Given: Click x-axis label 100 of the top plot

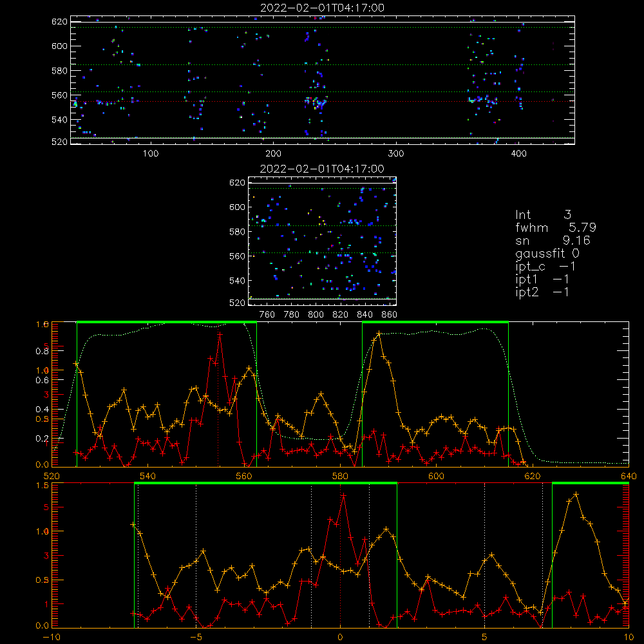Looking at the screenshot, I should click(151, 154).
